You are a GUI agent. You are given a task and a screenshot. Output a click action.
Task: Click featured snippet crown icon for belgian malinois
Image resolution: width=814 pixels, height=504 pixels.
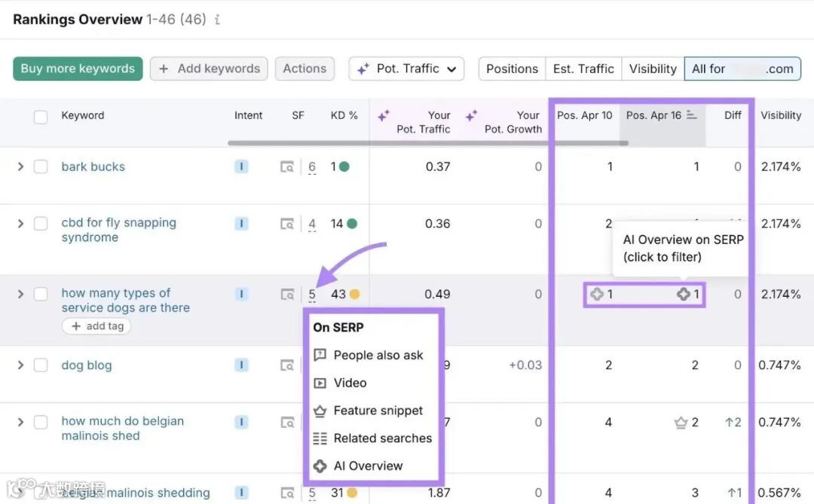point(681,423)
